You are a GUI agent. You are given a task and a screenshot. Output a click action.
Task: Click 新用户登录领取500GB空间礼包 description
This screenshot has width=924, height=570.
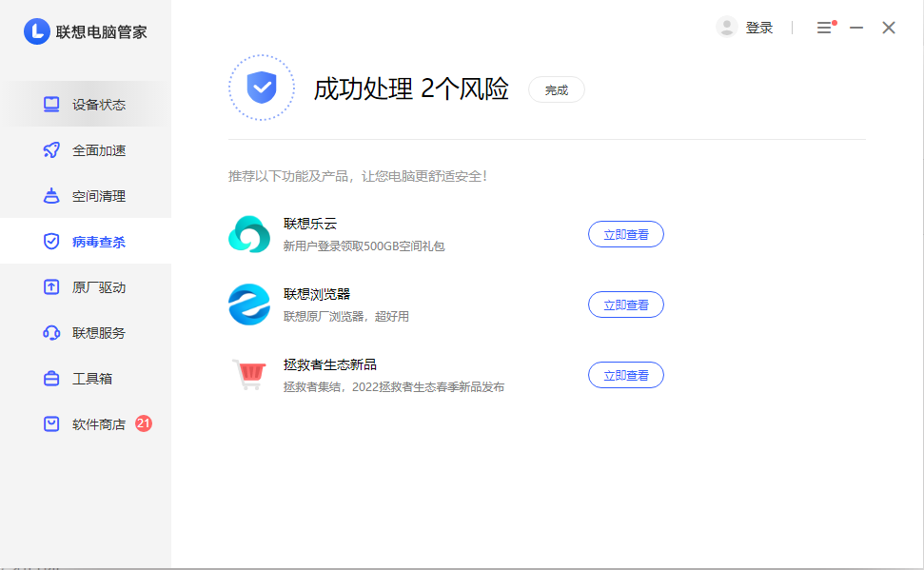tap(364, 246)
